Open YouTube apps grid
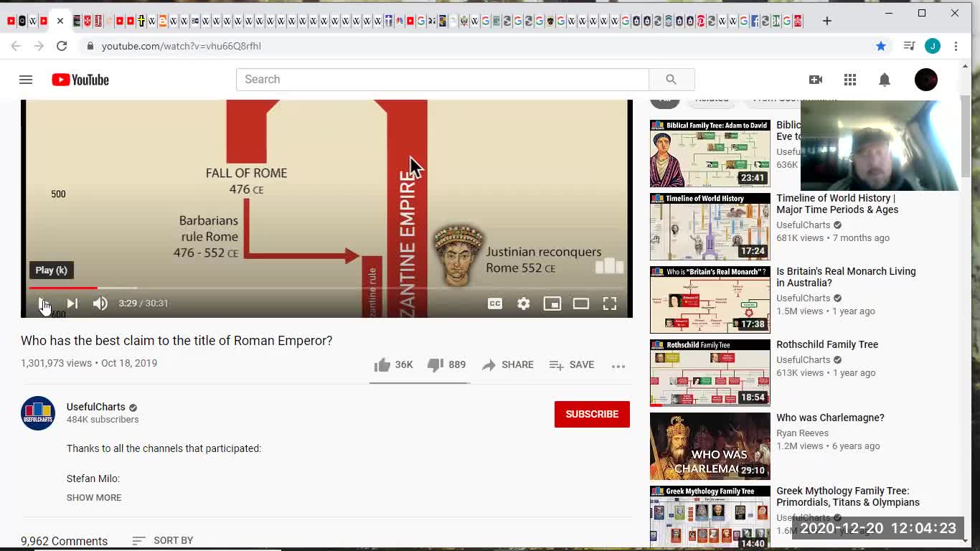 850,80
